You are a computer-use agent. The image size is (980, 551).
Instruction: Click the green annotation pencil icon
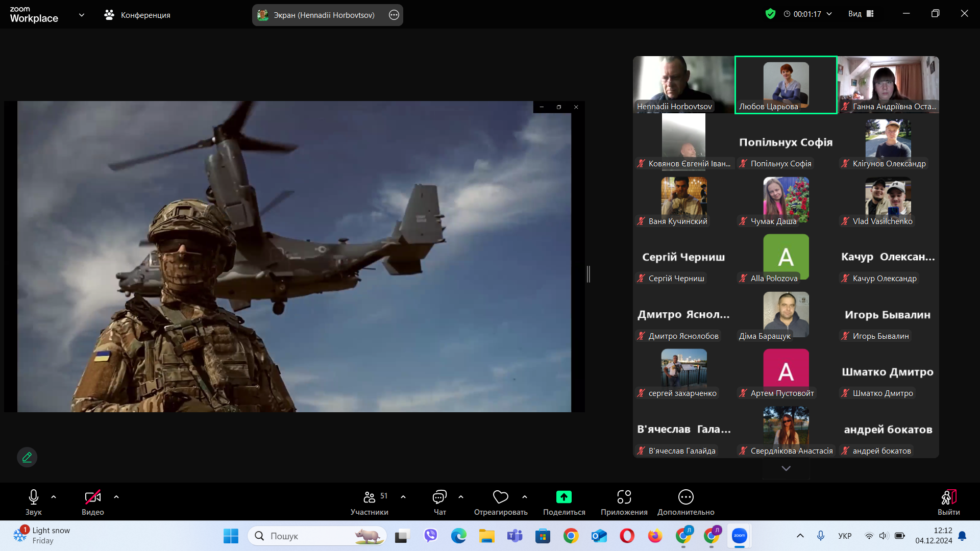tap(27, 457)
